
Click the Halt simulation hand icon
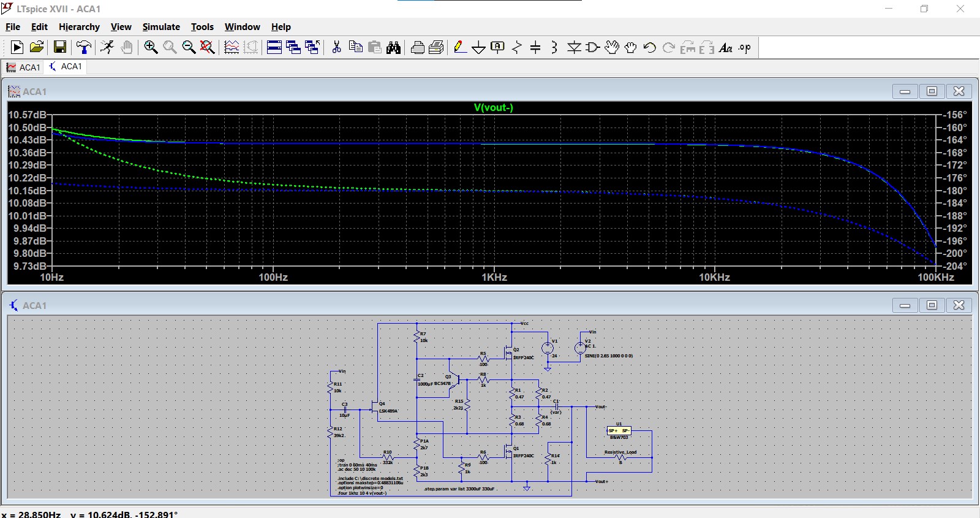tap(127, 47)
